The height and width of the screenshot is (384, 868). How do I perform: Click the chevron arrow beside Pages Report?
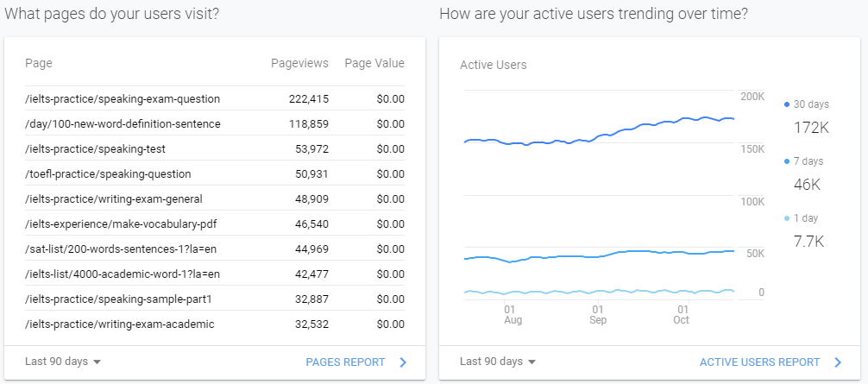click(403, 362)
